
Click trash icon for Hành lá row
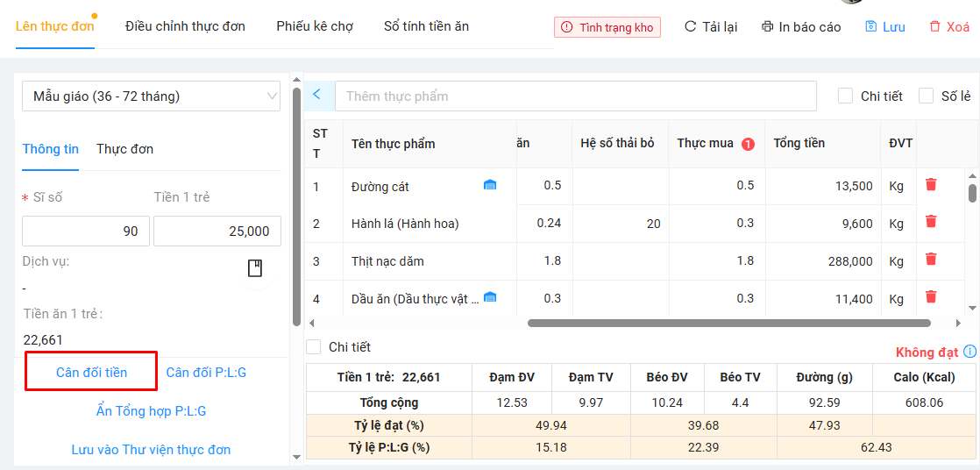(931, 222)
